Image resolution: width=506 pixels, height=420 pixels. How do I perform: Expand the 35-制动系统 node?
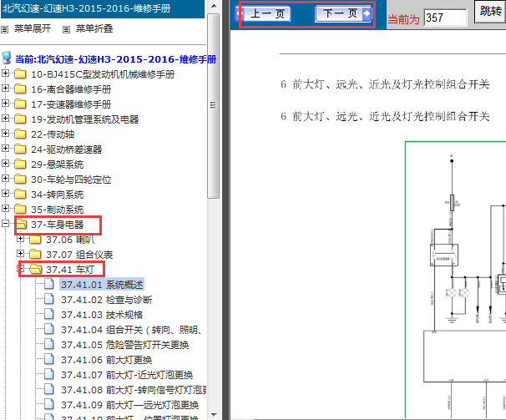tap(5, 208)
